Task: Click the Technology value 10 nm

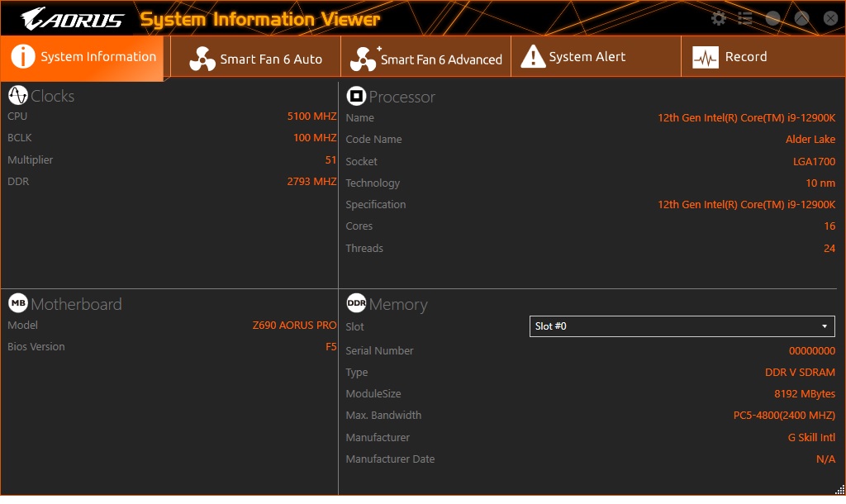Action: (x=820, y=183)
